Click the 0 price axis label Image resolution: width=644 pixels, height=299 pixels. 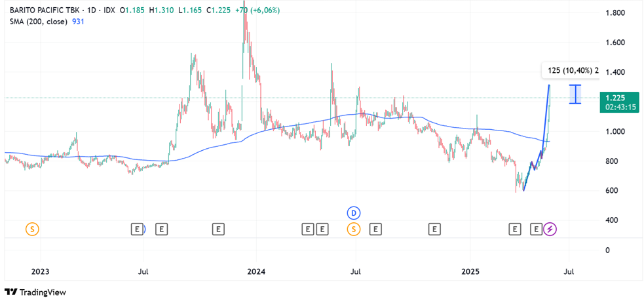click(x=608, y=250)
